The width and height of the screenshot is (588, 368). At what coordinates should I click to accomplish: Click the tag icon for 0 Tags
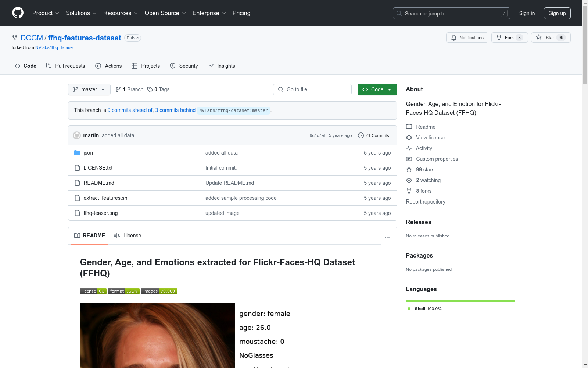pyautogui.click(x=150, y=89)
